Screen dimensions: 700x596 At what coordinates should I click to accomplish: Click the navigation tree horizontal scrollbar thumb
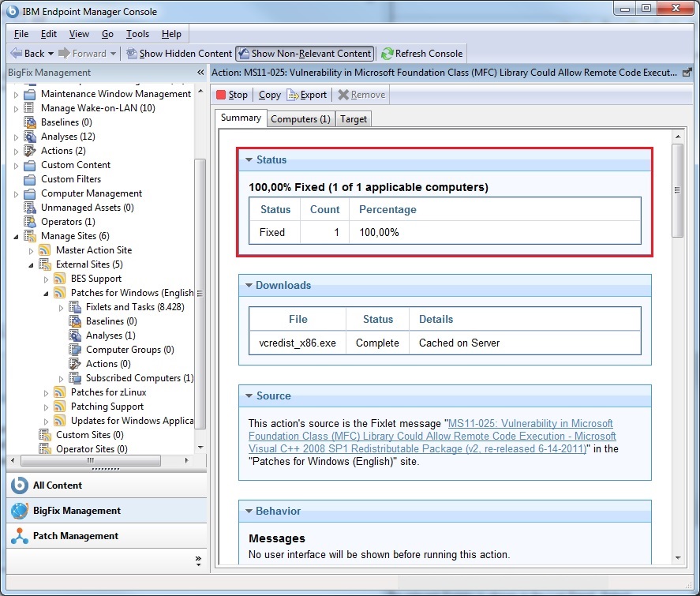[91, 460]
